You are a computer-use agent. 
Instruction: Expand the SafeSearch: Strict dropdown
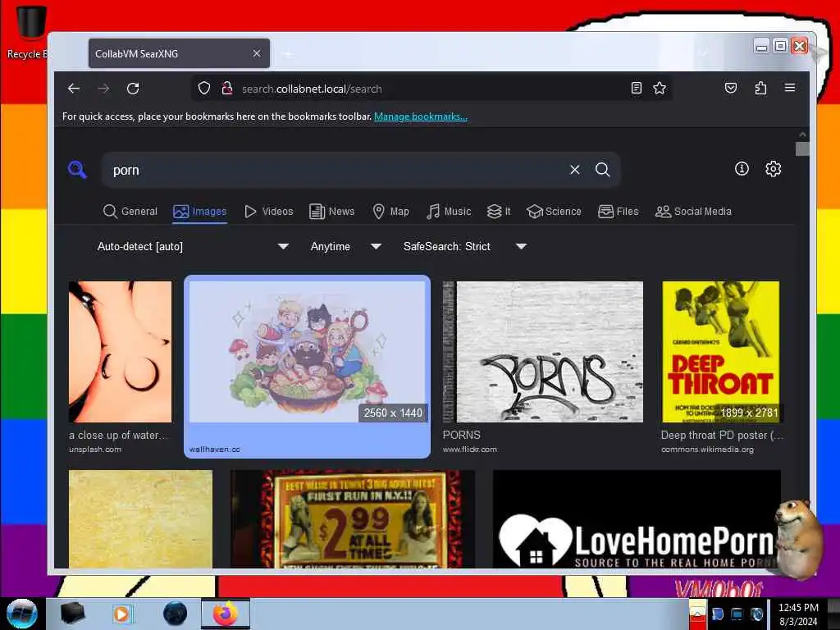pos(464,246)
